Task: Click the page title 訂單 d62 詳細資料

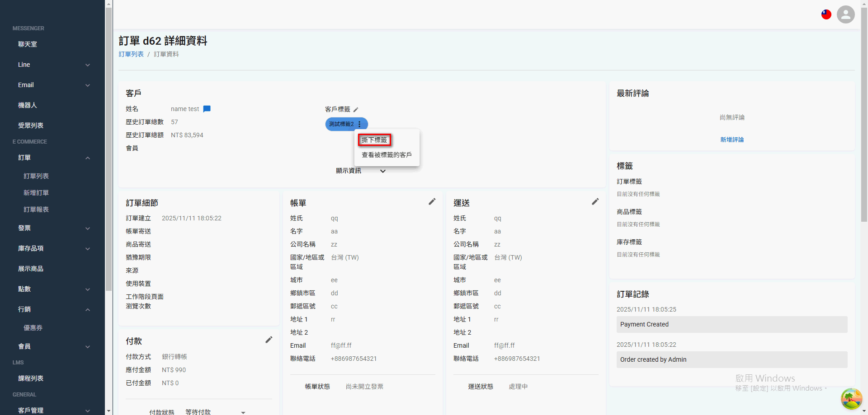Action: (x=163, y=41)
